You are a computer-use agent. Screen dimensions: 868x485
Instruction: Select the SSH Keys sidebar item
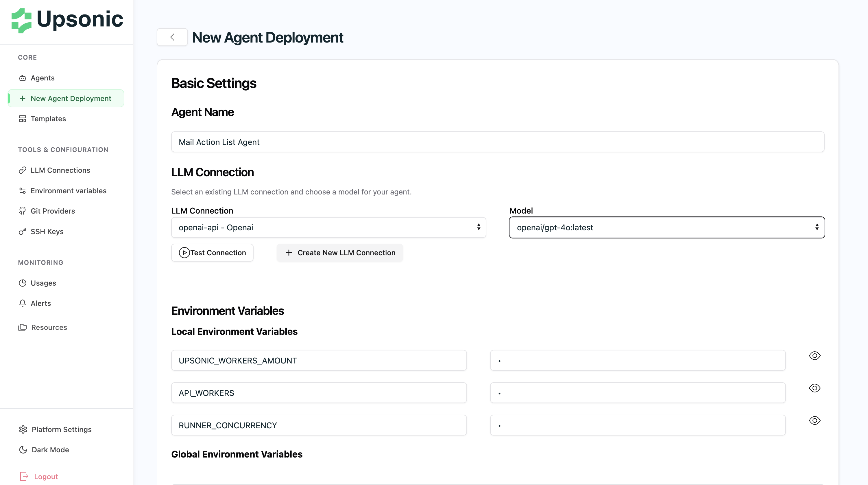point(47,232)
